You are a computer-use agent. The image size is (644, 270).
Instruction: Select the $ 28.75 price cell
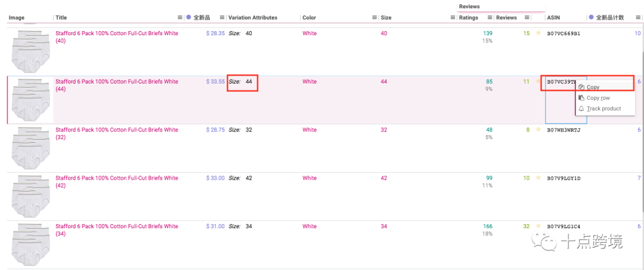pyautogui.click(x=215, y=130)
